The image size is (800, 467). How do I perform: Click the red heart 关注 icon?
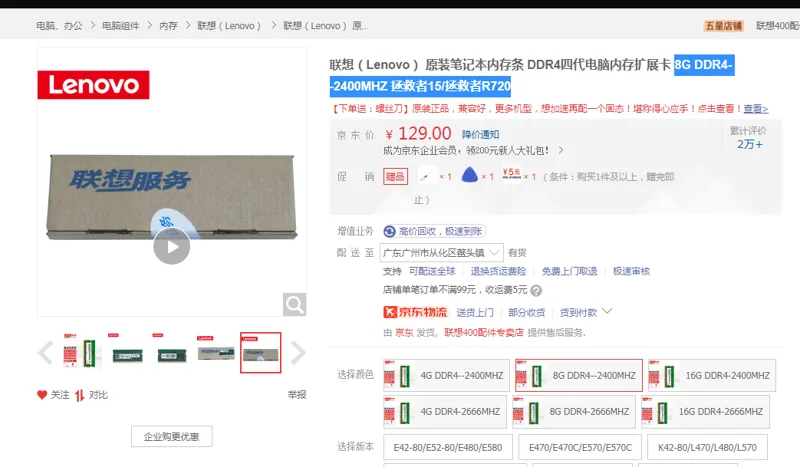tap(42, 395)
